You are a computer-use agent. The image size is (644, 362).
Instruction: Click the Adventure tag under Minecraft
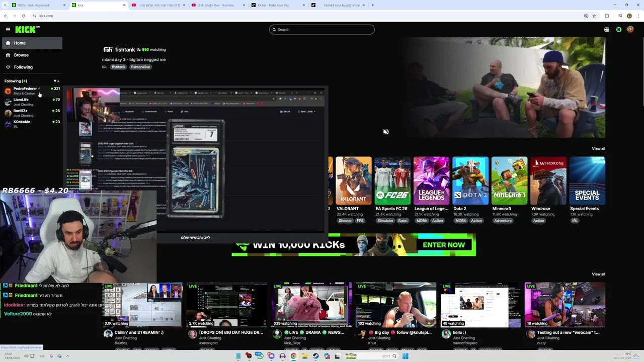pos(503,221)
